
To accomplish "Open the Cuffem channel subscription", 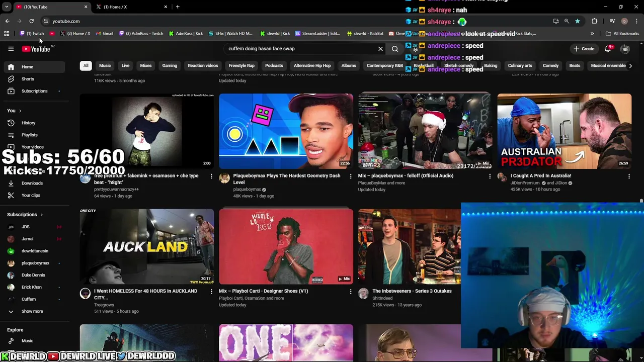I will (34, 299).
